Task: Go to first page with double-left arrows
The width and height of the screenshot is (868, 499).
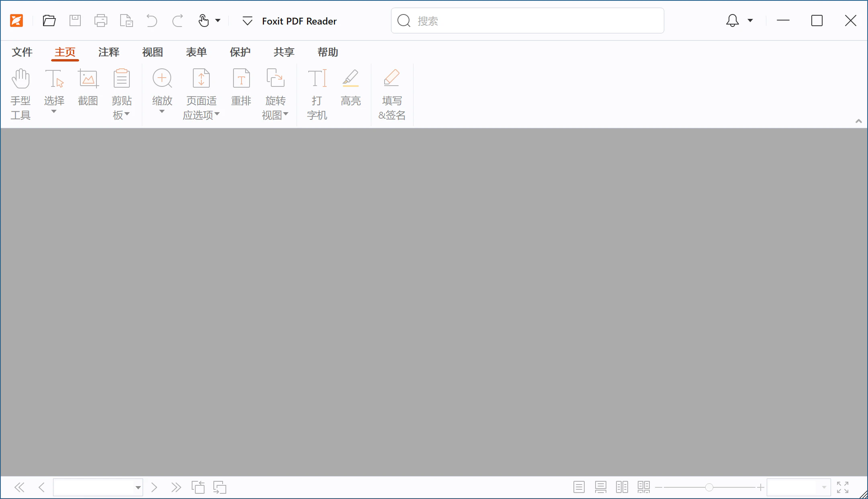Action: click(x=19, y=487)
